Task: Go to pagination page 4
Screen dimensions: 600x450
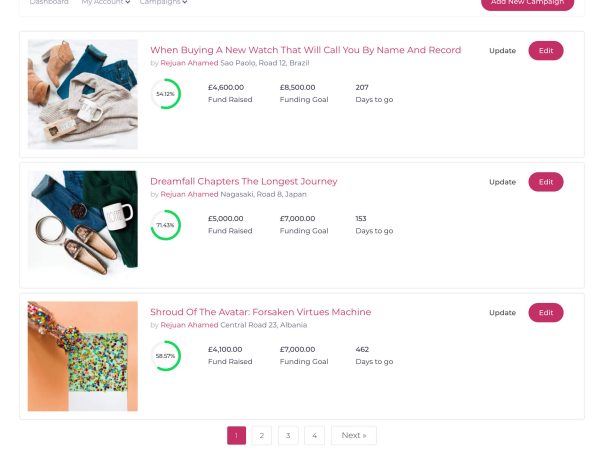Action: click(314, 435)
